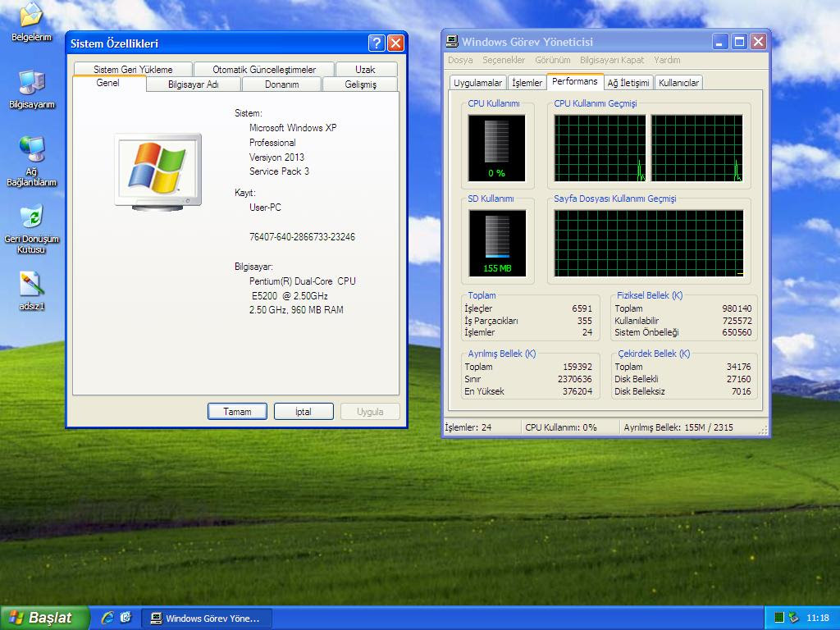Click the Kullanılabilir value 725572

pos(737,321)
